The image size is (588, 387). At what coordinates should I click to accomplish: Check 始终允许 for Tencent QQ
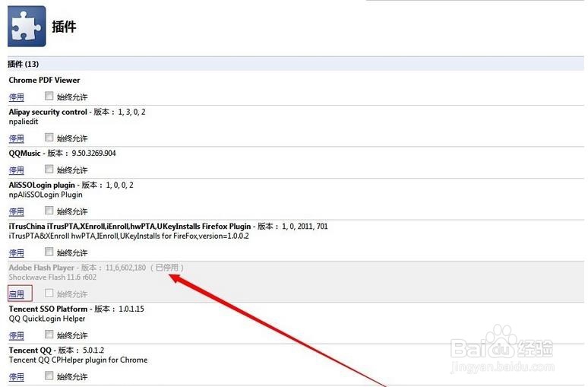(49, 376)
